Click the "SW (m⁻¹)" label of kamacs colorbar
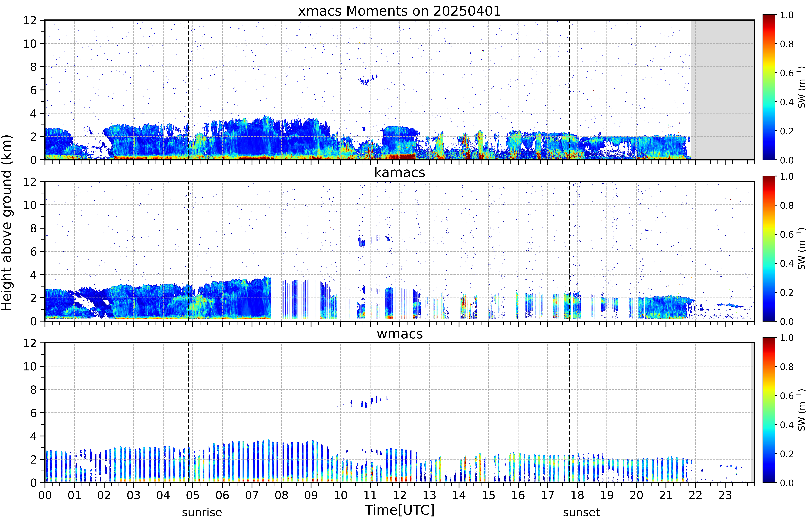 tap(801, 248)
